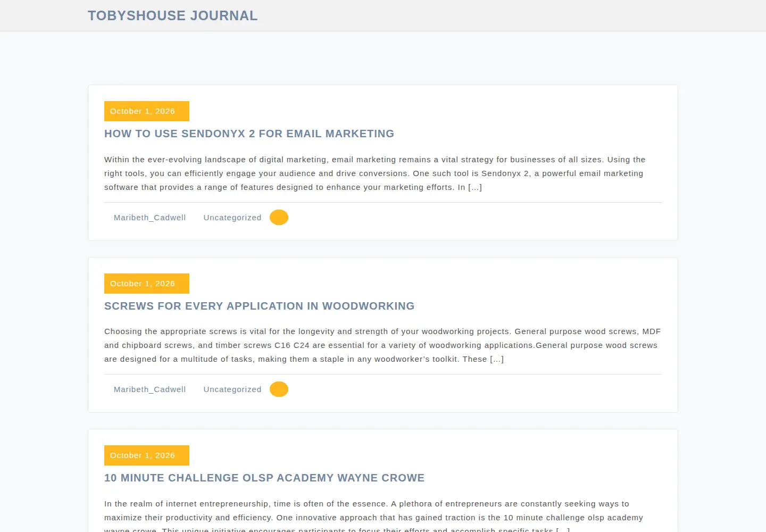Open the Tobyshouse Journal site title
766x532 pixels.
pyautogui.click(x=172, y=15)
